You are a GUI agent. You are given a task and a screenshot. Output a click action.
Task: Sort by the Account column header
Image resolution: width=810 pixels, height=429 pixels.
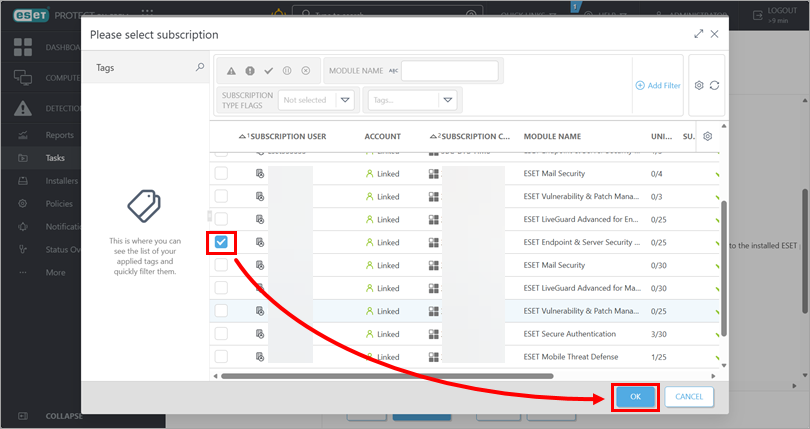(383, 136)
